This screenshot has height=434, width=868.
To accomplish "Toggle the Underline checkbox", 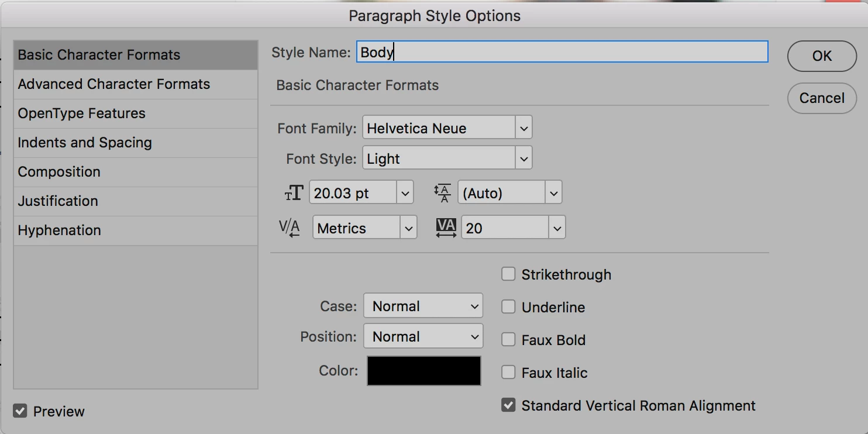I will (508, 307).
